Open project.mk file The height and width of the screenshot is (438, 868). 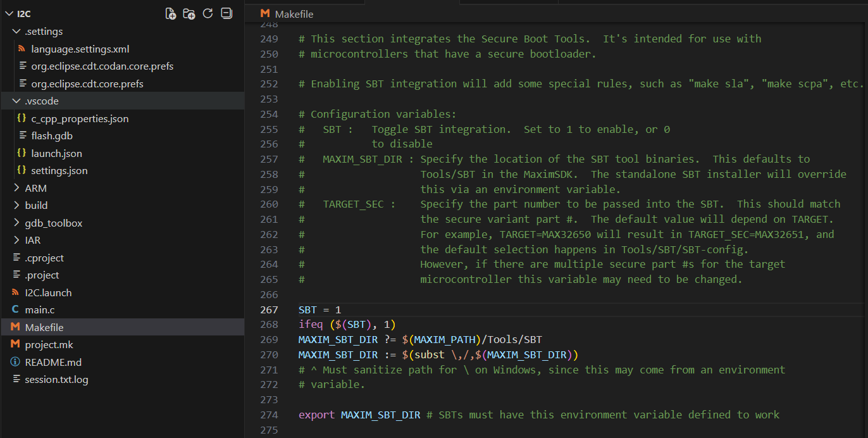click(49, 344)
